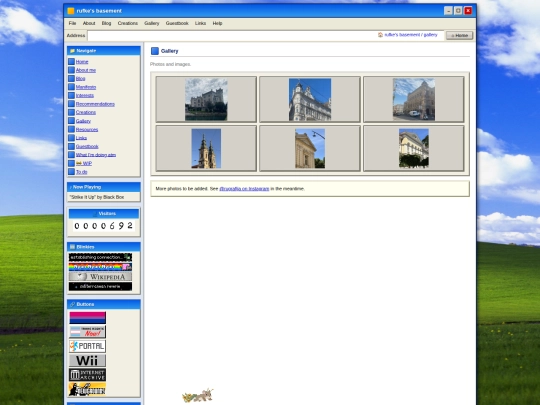Open the Creations menu in the menu bar
This screenshot has height=405, width=540.
click(x=128, y=23)
